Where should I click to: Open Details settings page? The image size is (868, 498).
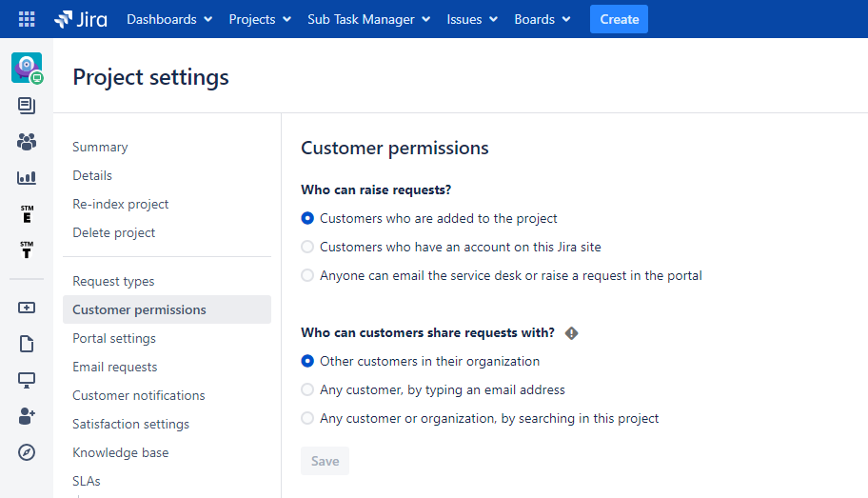92,175
